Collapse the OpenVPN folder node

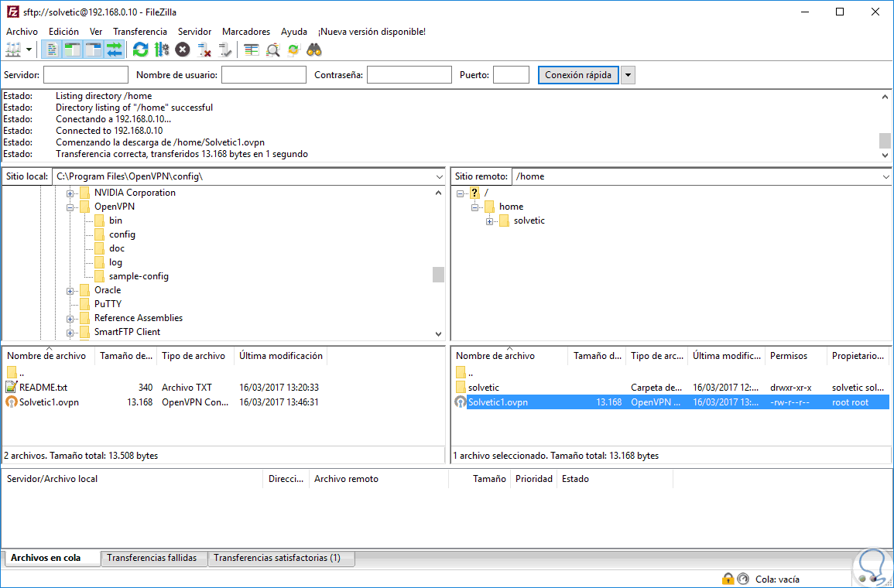coord(70,207)
